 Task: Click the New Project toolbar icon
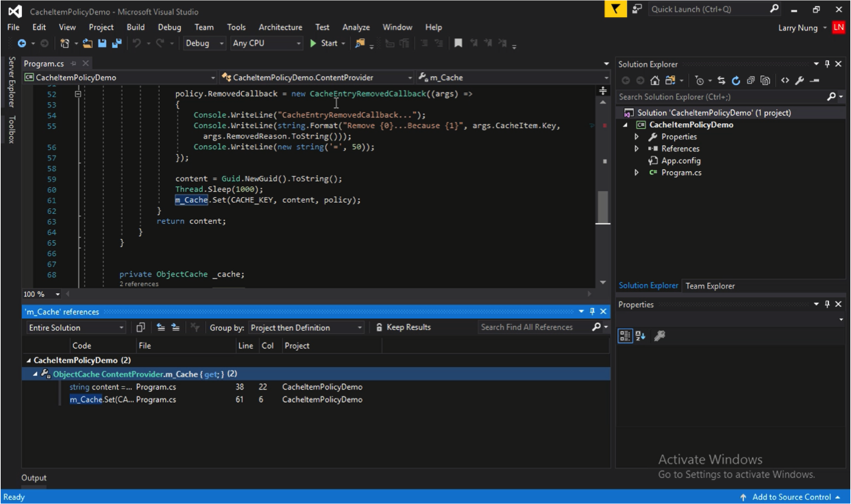coord(64,43)
